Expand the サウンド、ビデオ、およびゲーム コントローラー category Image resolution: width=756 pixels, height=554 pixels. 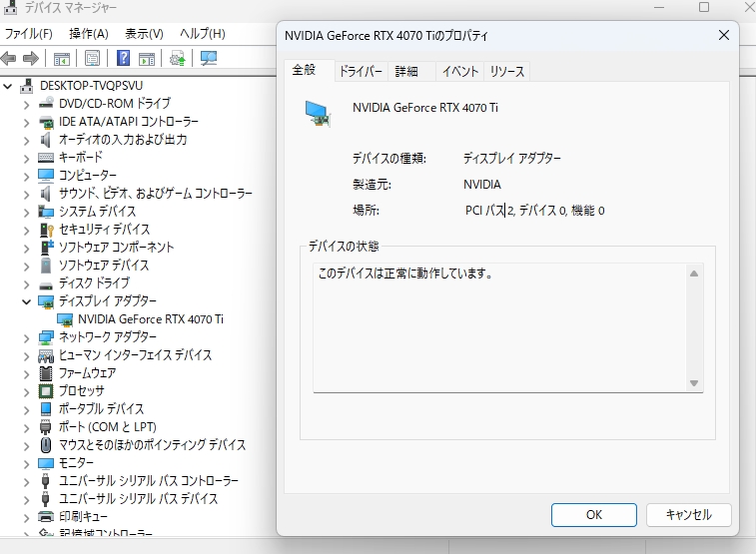pyautogui.click(x=27, y=194)
